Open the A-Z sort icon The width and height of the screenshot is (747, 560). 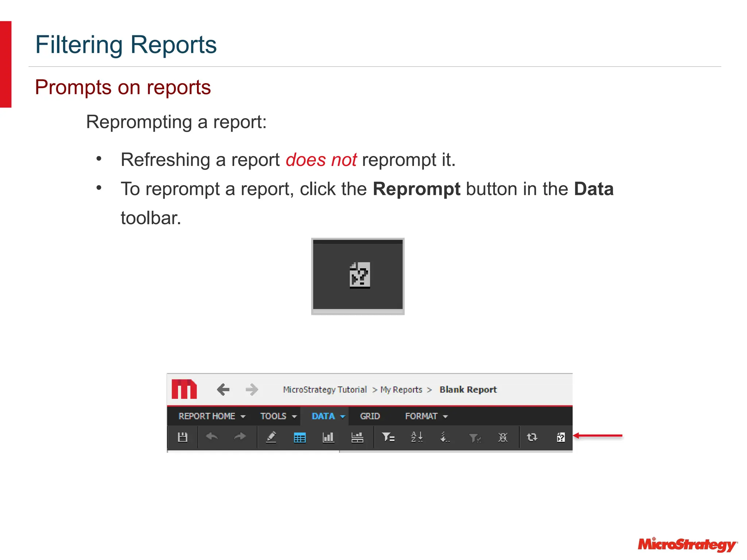click(x=417, y=437)
